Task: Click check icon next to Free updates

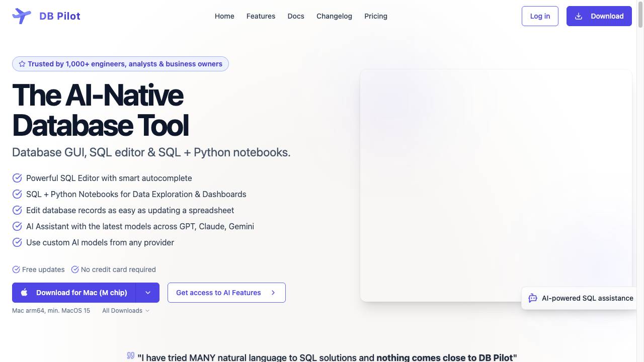Action: coord(16,269)
